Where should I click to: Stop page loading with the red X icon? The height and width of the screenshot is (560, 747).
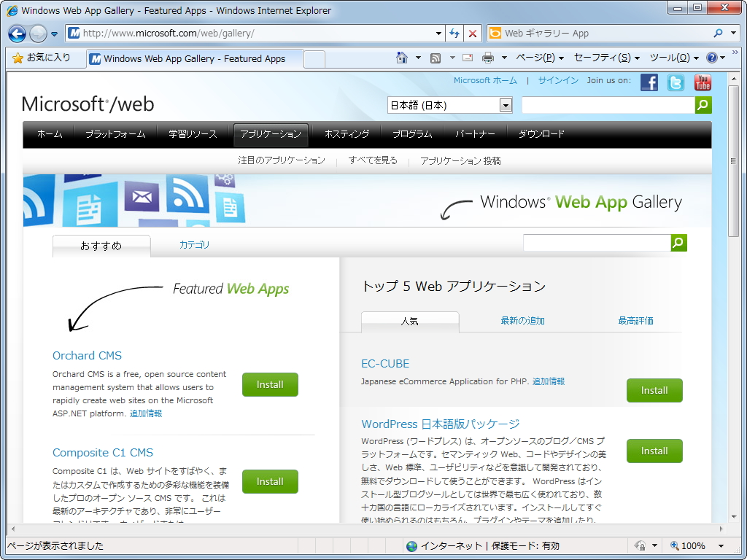click(471, 34)
